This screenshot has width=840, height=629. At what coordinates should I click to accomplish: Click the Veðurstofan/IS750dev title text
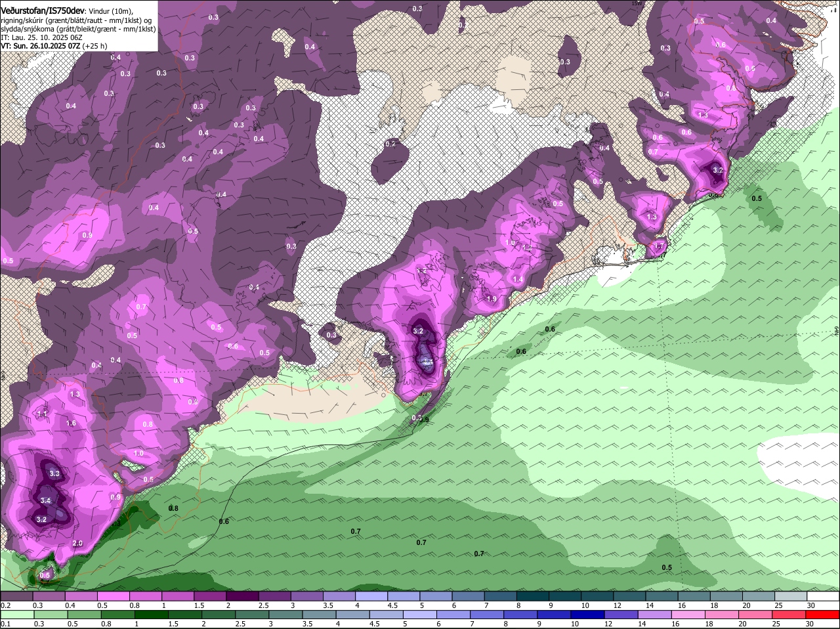(x=43, y=11)
